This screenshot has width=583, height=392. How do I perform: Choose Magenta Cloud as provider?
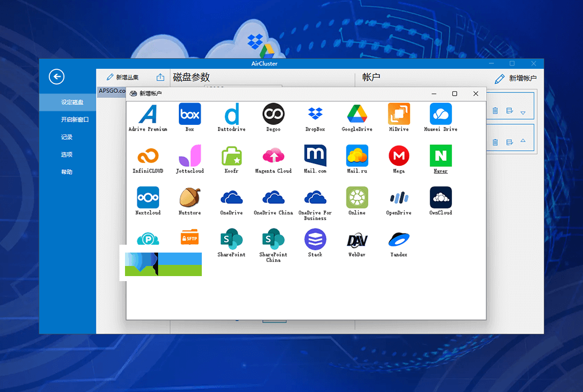[274, 160]
